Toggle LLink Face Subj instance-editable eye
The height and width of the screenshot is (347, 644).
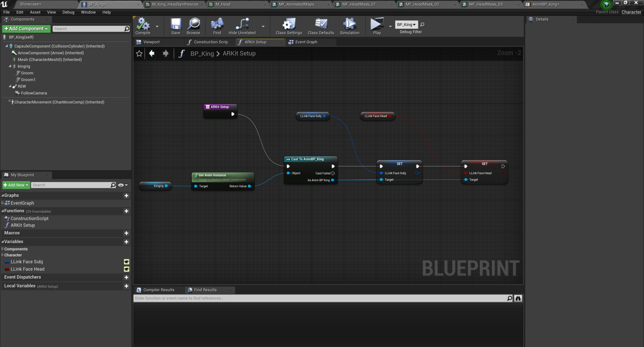point(126,262)
